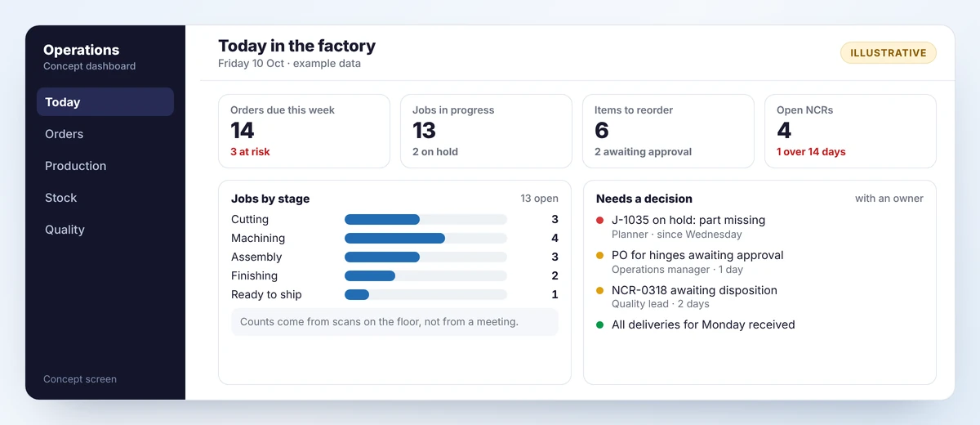Open the Open NCRs card

click(x=850, y=131)
